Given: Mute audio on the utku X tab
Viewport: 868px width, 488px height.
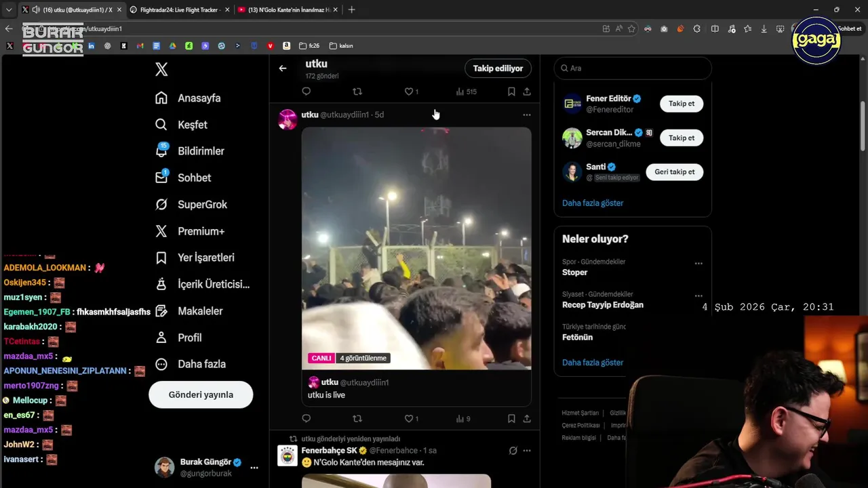Looking at the screenshot, I should pos(35,9).
